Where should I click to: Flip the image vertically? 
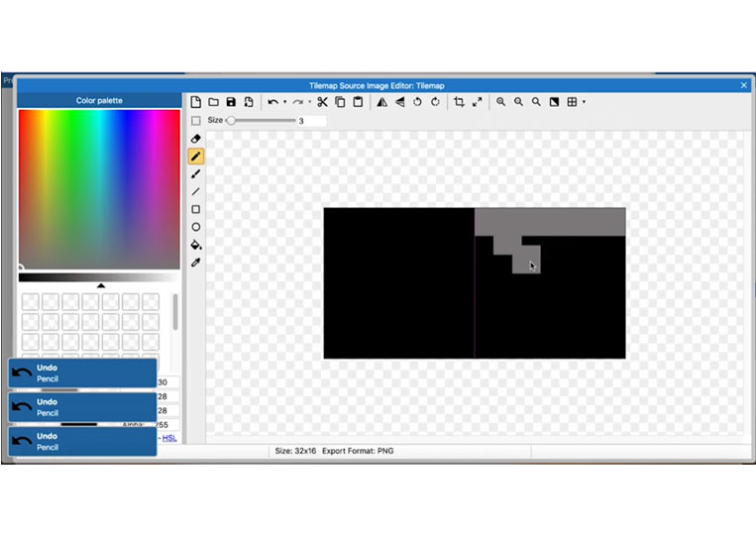[x=399, y=102]
